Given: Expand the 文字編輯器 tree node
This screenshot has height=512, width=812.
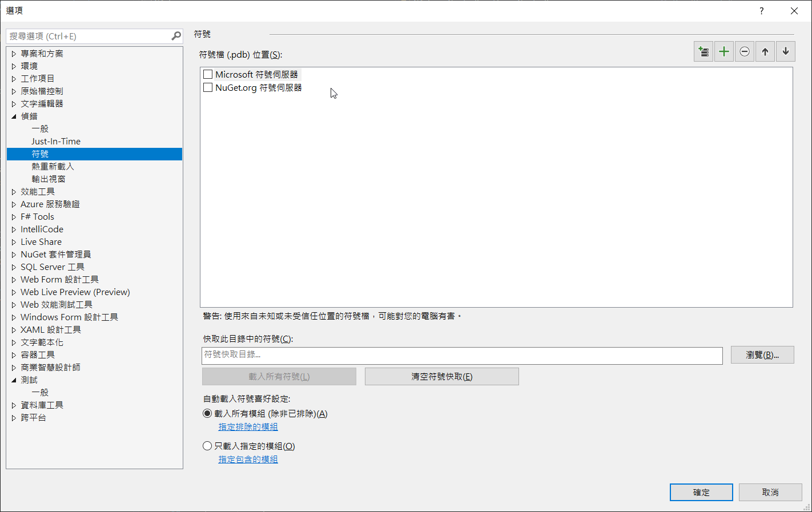Looking at the screenshot, I should click(x=14, y=104).
